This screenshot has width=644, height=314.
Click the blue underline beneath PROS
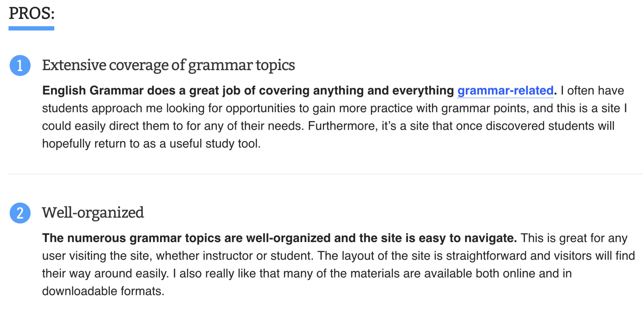31,29
